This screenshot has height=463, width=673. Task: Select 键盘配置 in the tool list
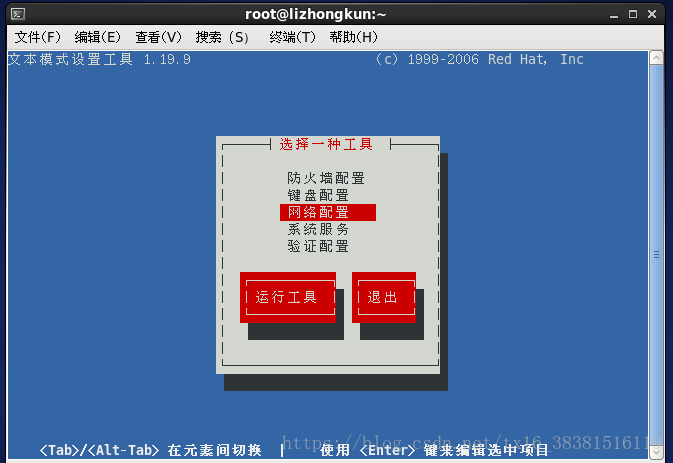tap(318, 195)
